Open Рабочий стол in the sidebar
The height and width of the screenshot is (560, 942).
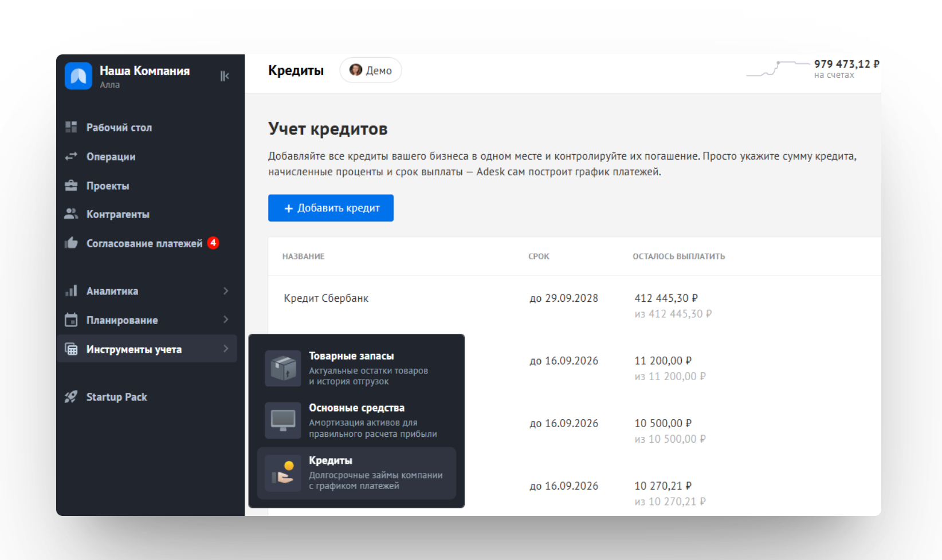point(119,128)
